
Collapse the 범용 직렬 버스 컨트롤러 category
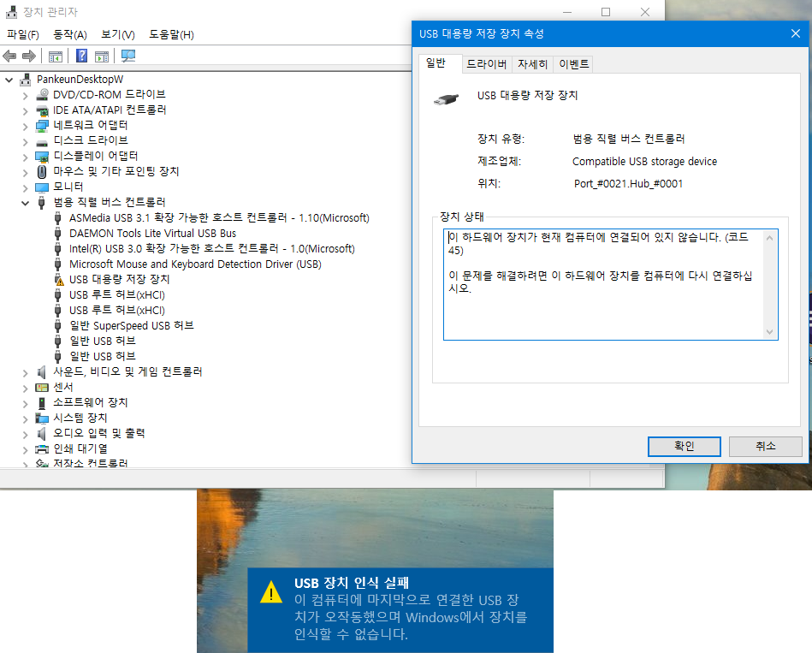pyautogui.click(x=25, y=203)
